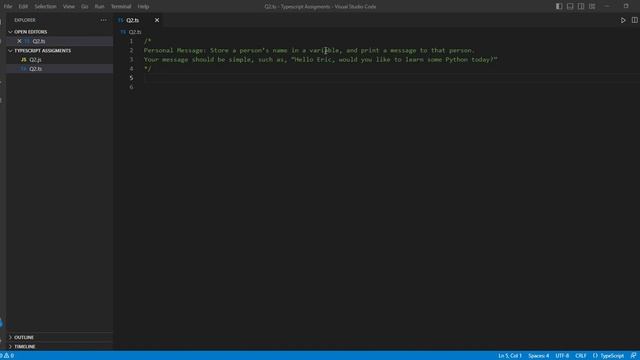Toggle bottom panel layout icon

tap(570, 7)
